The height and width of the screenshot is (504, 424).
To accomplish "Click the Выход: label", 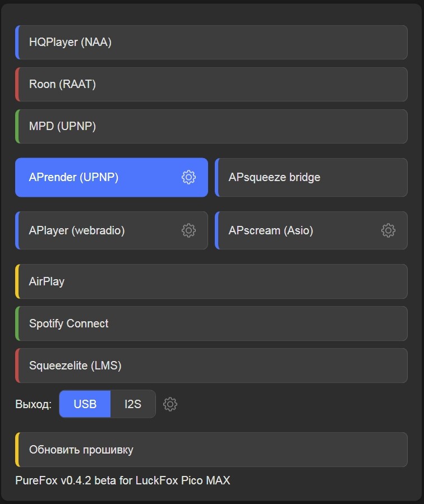I will pos(34,404).
